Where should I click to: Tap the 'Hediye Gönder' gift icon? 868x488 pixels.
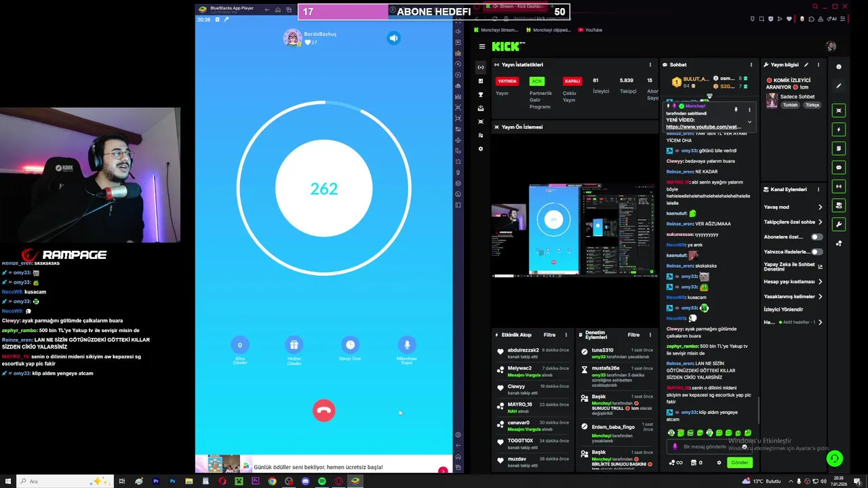(294, 345)
